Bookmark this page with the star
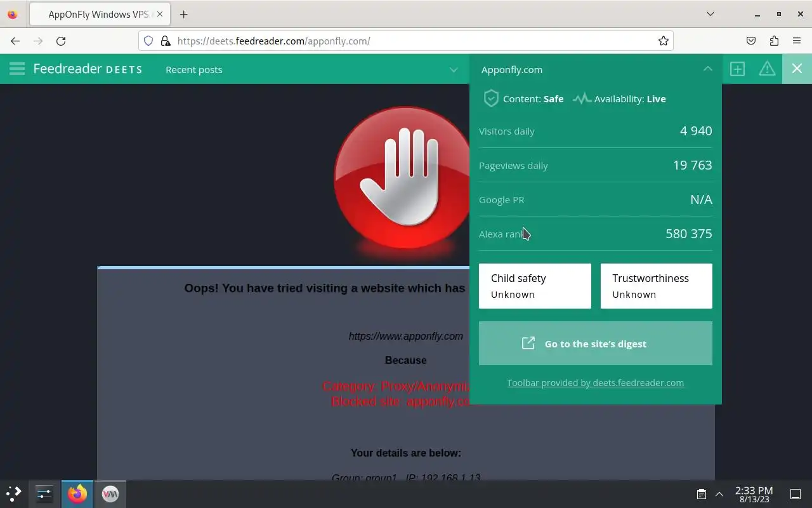 [x=664, y=41]
